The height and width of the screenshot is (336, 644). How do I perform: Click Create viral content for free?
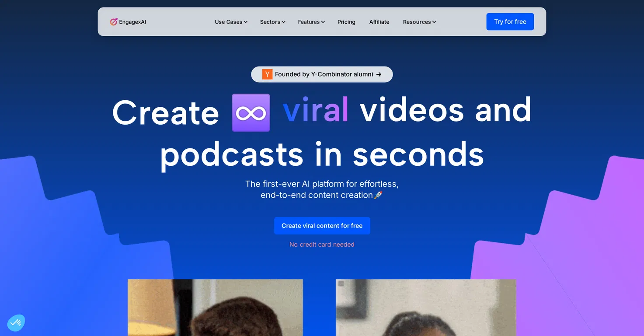coord(322,226)
